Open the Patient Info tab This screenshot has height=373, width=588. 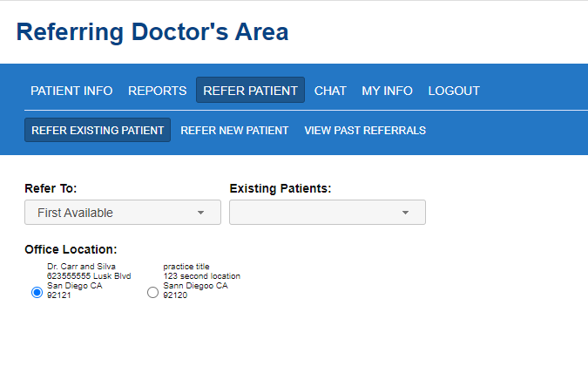[71, 91]
